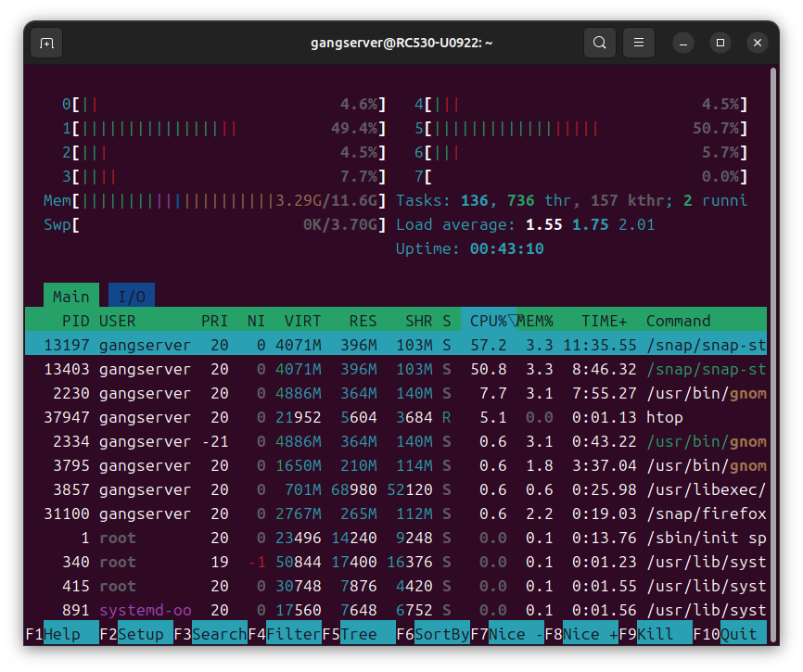The width and height of the screenshot is (803, 672).
Task: Minimize the terminal window
Action: (x=683, y=43)
